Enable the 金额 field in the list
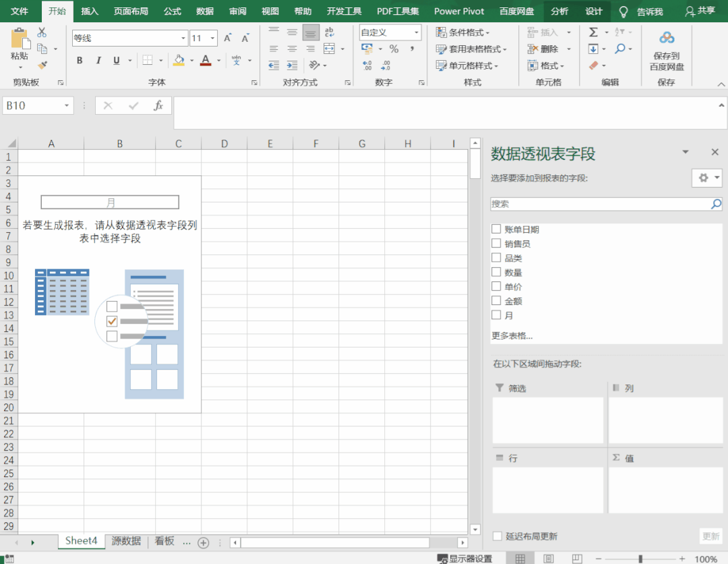Screen dimensions: 728x564 (496, 300)
